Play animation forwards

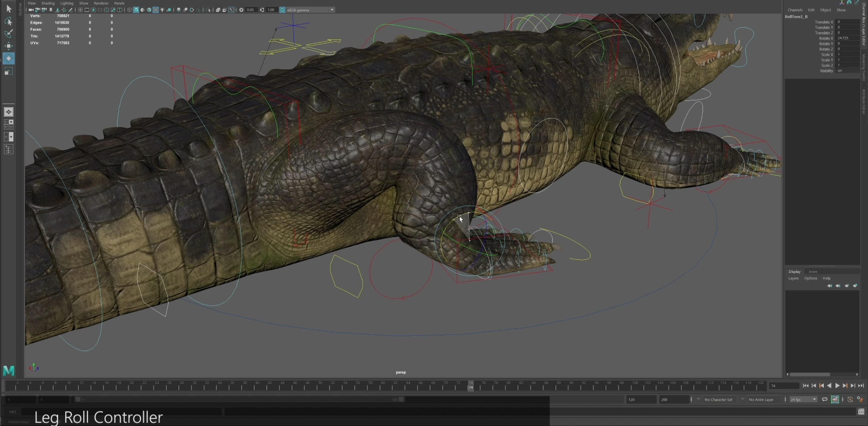click(x=837, y=386)
